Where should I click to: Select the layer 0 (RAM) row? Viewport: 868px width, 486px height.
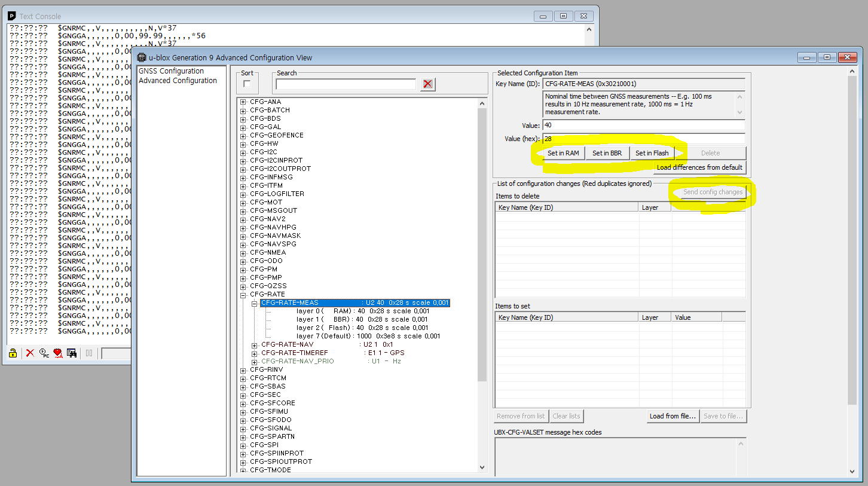point(363,311)
